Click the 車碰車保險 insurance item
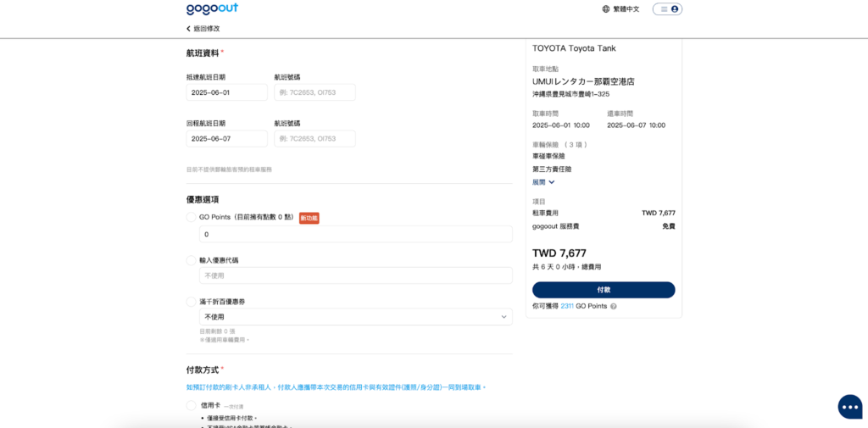This screenshot has height=428, width=868. point(548,156)
